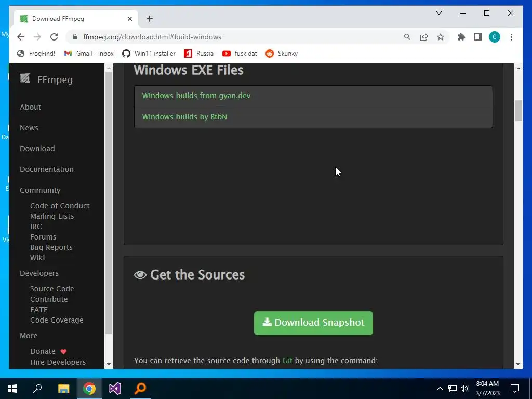The image size is (532, 399).
Task: Open the Wiki sidebar link
Action: [37, 258]
